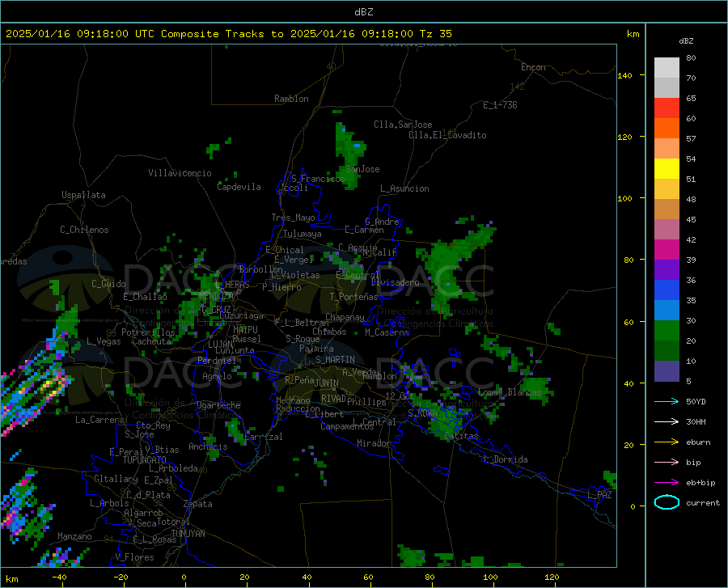This screenshot has width=728, height=588.
Task: Select the dark green legend swatch below 20
Action: 667,351
